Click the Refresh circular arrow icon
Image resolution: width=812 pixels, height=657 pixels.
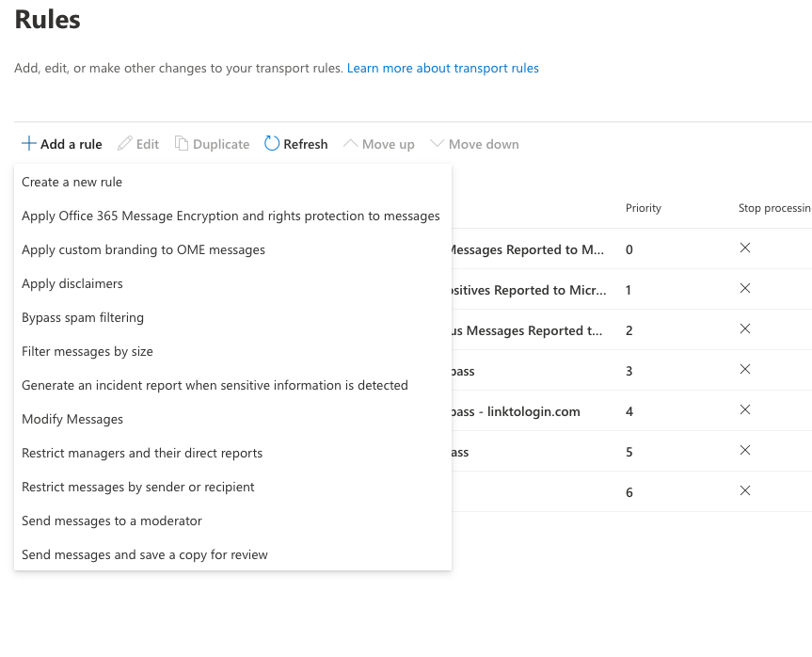(x=272, y=144)
